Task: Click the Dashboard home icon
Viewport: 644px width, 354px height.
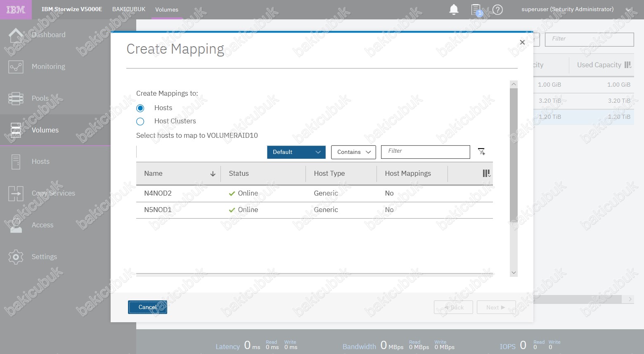Action: click(16, 35)
